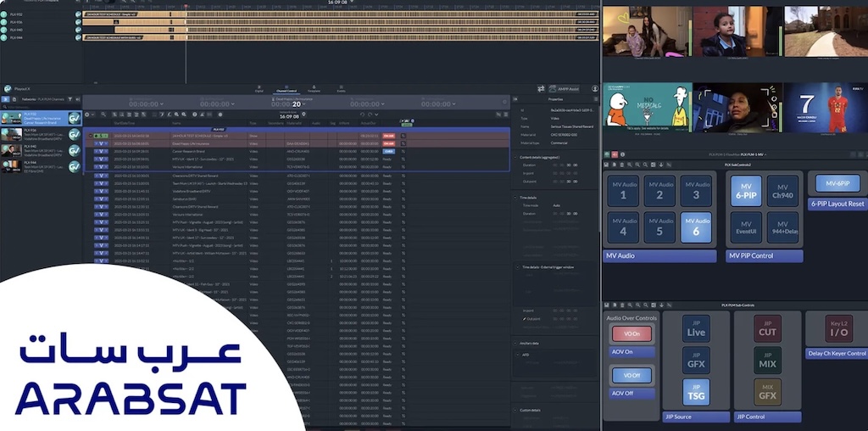
Task: Switch to the Template tab
Action: [314, 88]
